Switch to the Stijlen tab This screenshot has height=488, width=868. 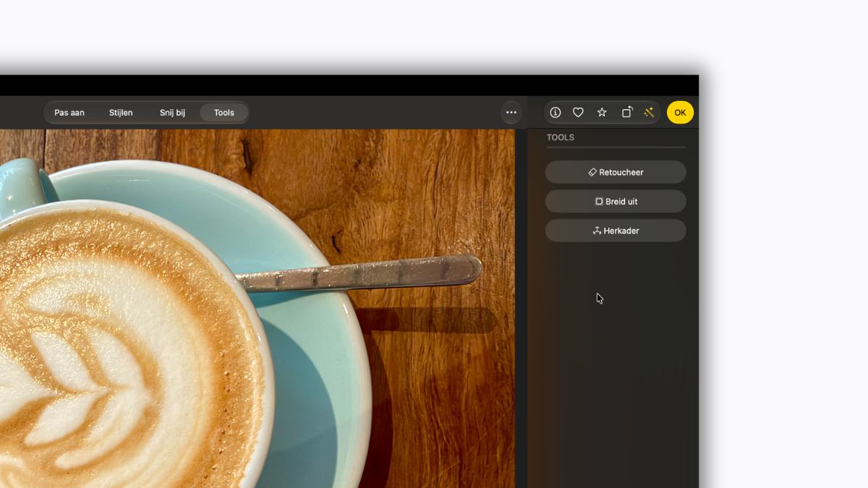pyautogui.click(x=121, y=113)
